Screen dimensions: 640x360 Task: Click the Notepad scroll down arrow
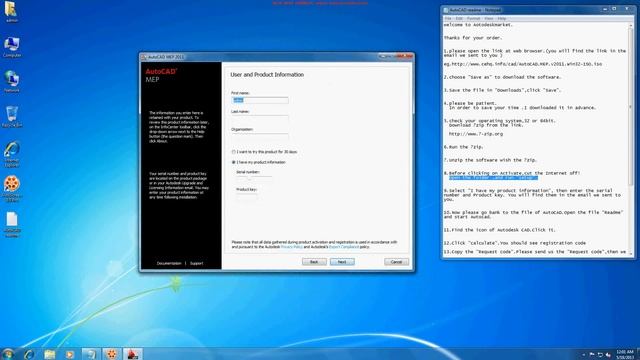coord(631,253)
